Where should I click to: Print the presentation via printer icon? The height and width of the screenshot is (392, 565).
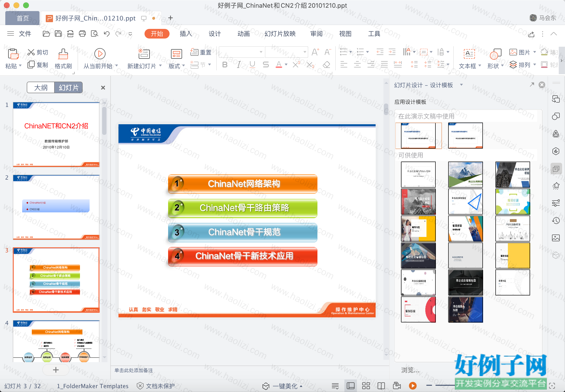coord(82,34)
